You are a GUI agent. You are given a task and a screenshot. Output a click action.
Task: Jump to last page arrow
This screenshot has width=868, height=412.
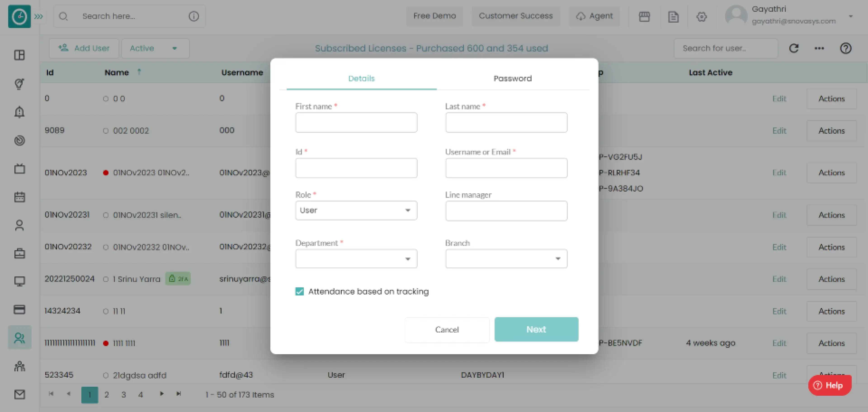[x=179, y=394]
